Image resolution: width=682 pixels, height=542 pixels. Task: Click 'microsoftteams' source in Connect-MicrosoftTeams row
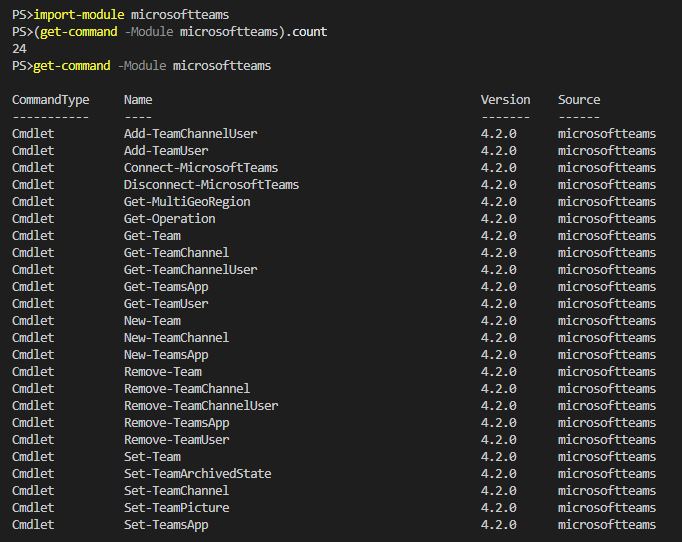[x=607, y=167]
